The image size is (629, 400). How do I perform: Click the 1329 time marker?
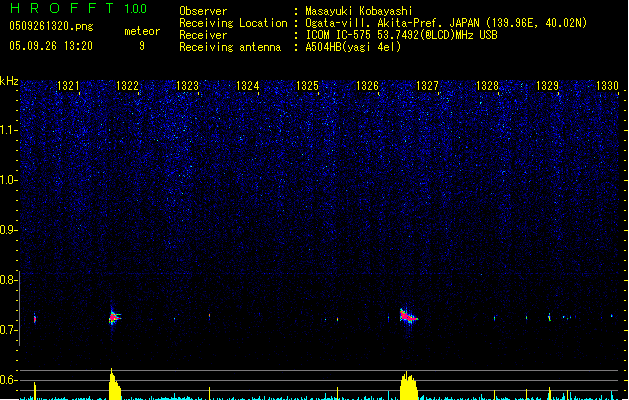547,86
